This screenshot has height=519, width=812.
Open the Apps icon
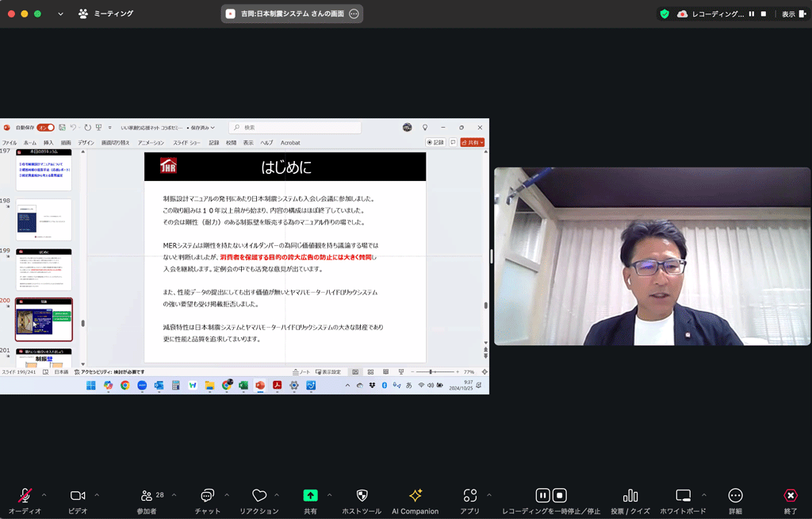[x=469, y=496]
